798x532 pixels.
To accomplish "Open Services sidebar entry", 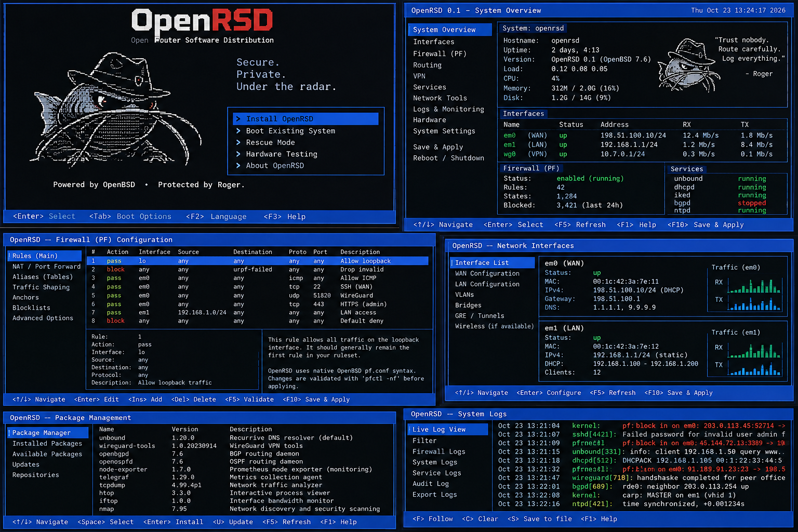I will click(x=430, y=87).
